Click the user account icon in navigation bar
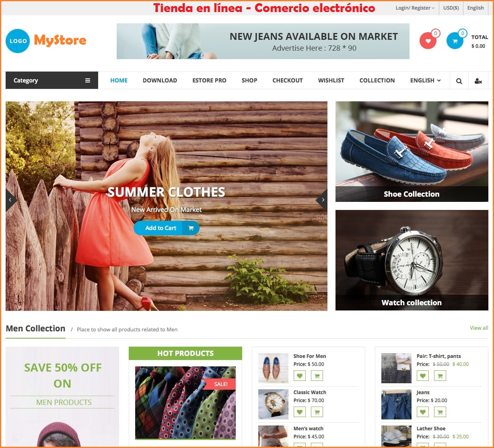The width and height of the screenshot is (494, 448). pyautogui.click(x=478, y=80)
